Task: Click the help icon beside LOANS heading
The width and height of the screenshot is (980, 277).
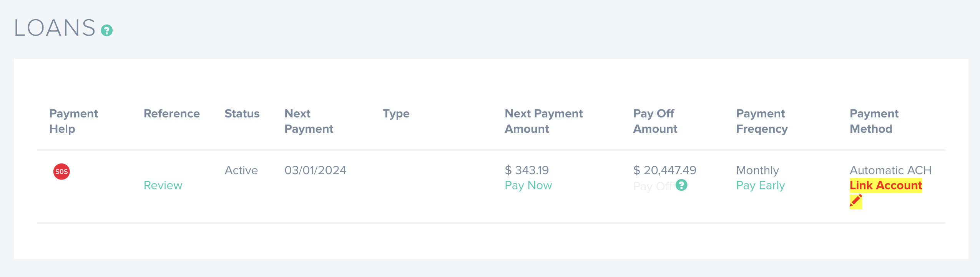Action: pyautogui.click(x=106, y=30)
